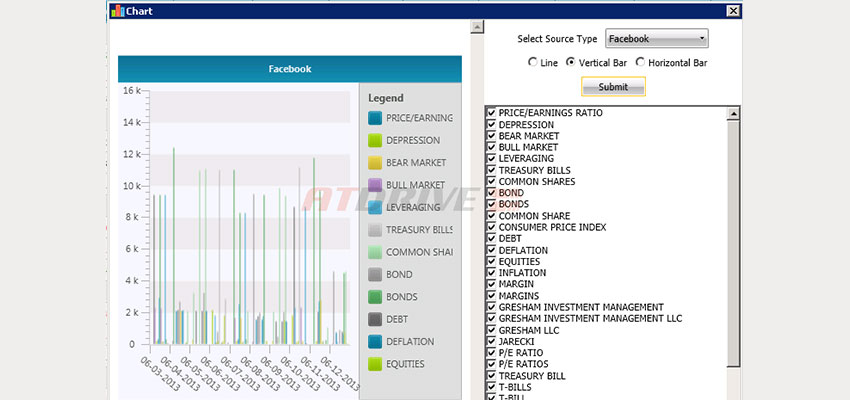Uncheck the COMMON SHARES checkbox

pos(492,181)
